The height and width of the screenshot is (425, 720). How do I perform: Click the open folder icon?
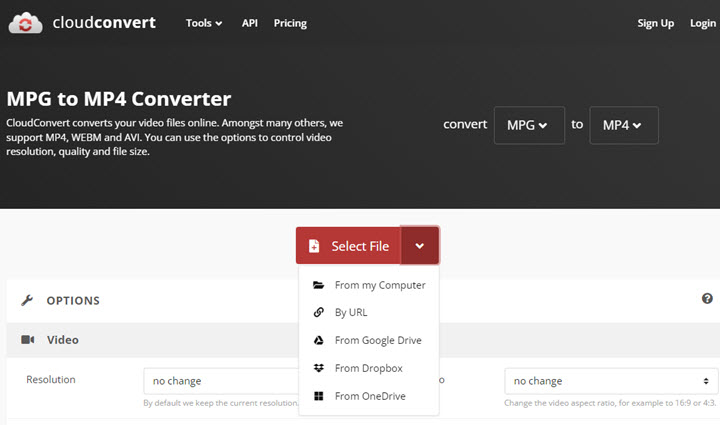[x=319, y=285]
